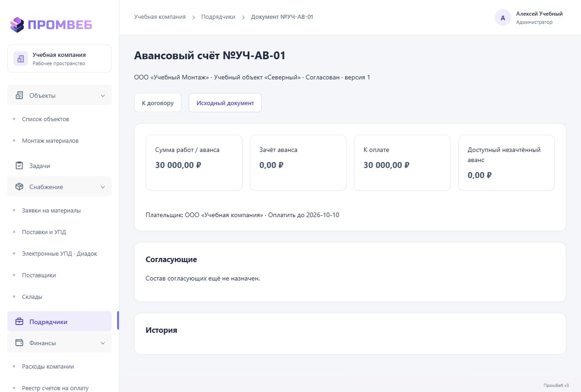Click the Плательщик: ООО «Учебная компания» line

tap(243, 215)
